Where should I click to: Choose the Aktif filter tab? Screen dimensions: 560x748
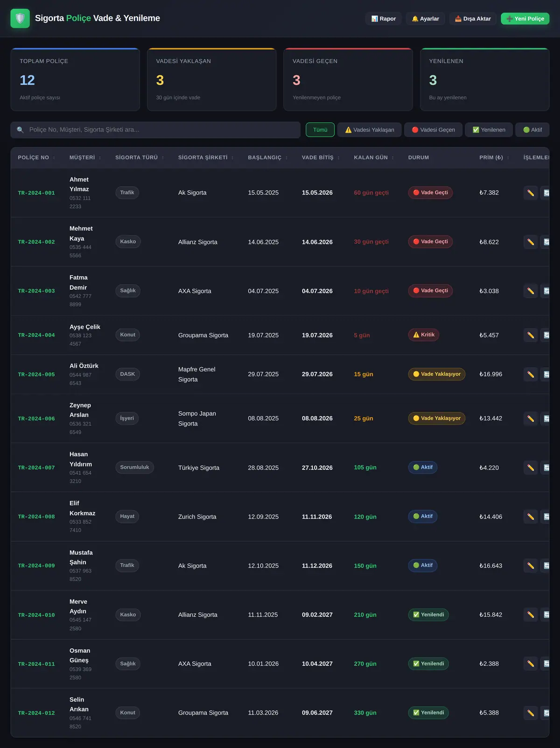532,130
